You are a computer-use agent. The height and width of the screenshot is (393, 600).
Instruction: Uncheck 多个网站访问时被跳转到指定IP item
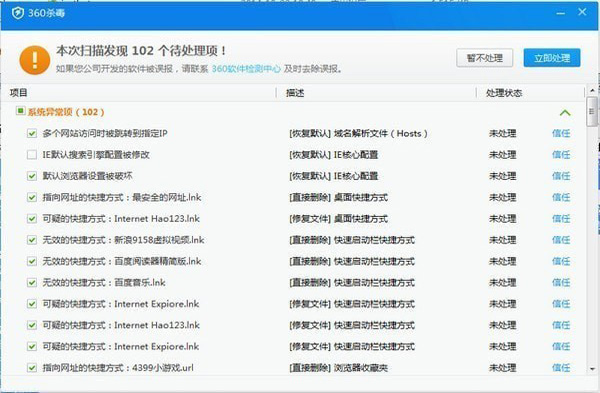tap(32, 134)
